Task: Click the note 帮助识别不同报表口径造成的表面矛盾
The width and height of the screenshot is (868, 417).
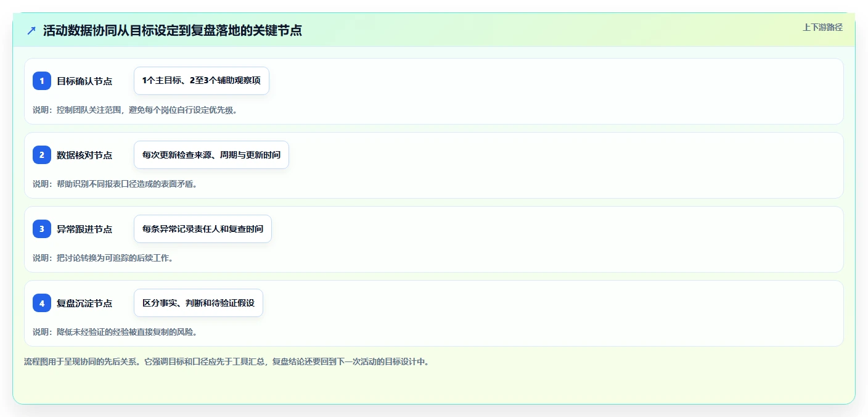Action: click(x=115, y=184)
